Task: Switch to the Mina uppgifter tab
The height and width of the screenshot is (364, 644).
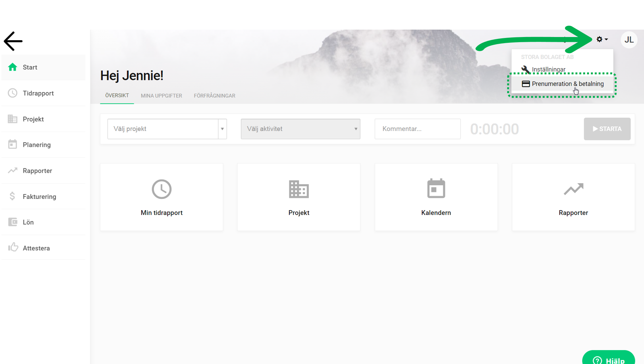Action: pyautogui.click(x=161, y=96)
